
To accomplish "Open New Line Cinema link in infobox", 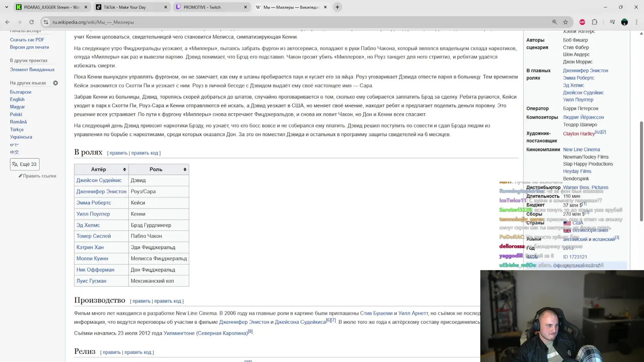I will pyautogui.click(x=581, y=149).
